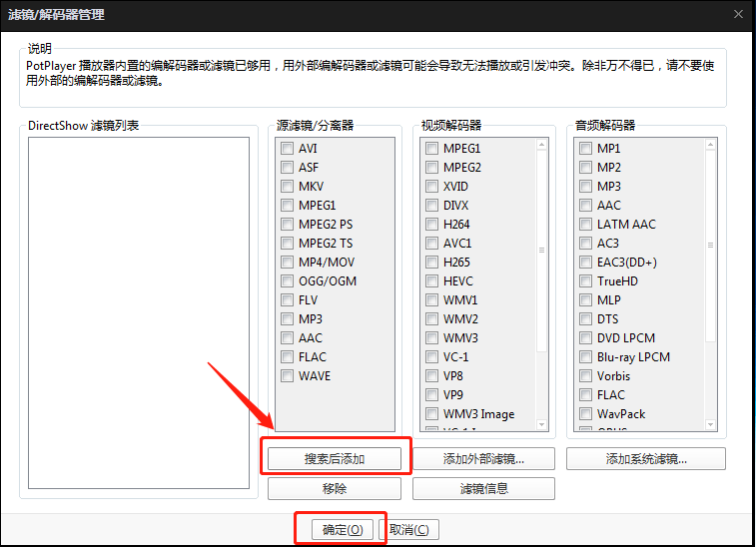Enable the MKV source filter checkbox

coord(287,186)
